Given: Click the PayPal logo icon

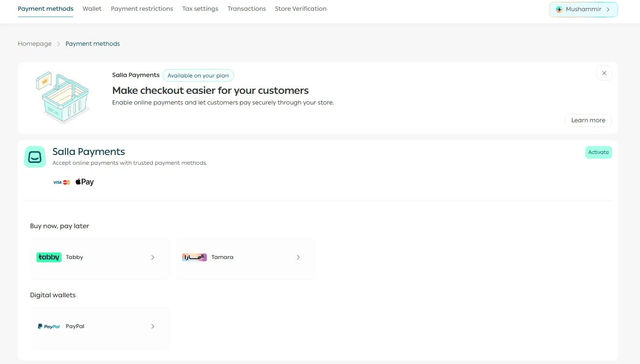Looking at the screenshot, I should 49,326.
